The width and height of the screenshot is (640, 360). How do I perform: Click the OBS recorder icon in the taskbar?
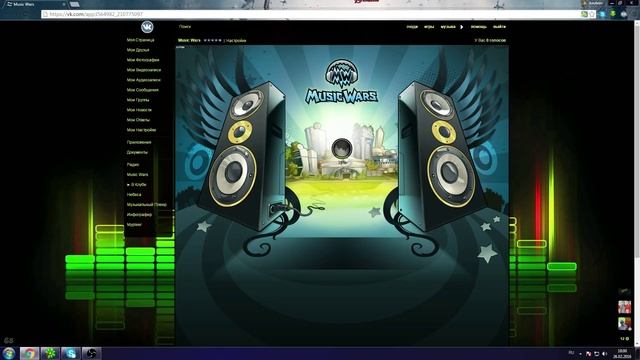pos(91,353)
